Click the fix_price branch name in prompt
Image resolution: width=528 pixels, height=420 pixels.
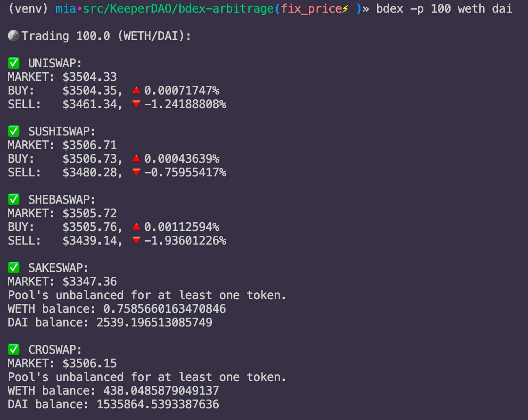point(311,9)
